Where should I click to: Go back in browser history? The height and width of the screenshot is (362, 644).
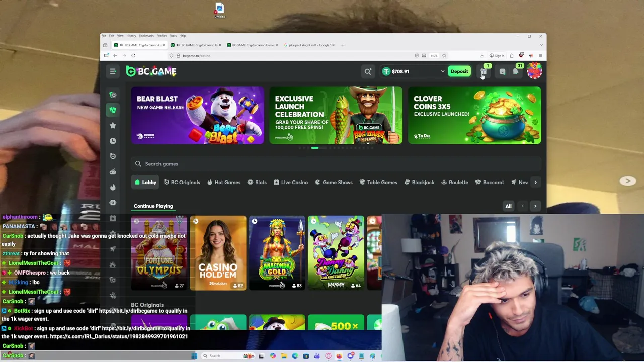(115, 55)
